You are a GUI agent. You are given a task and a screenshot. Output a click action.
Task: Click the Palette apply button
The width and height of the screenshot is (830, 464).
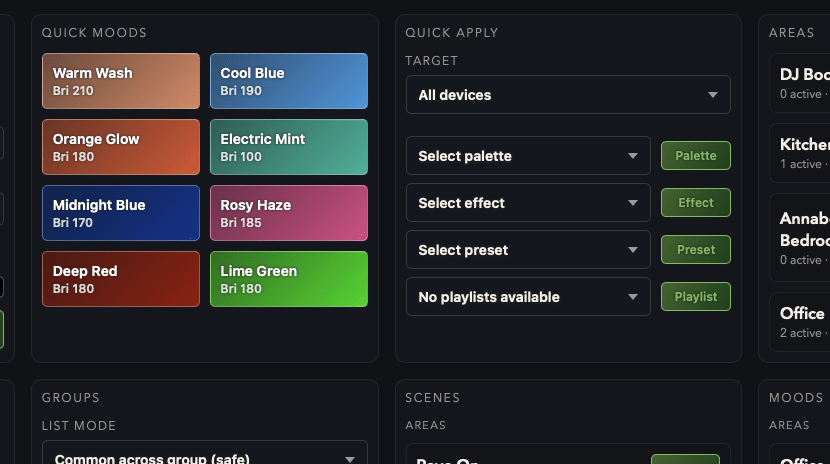click(696, 156)
